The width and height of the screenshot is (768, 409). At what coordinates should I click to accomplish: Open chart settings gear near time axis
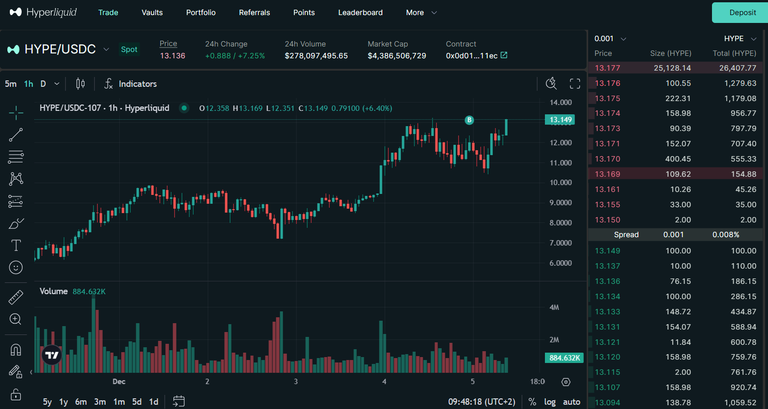point(566,382)
